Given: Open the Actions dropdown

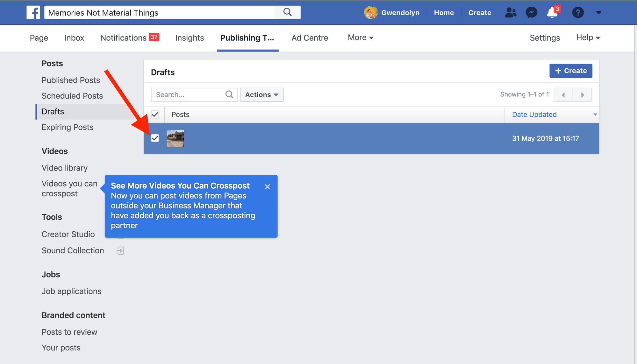Looking at the screenshot, I should [x=261, y=94].
